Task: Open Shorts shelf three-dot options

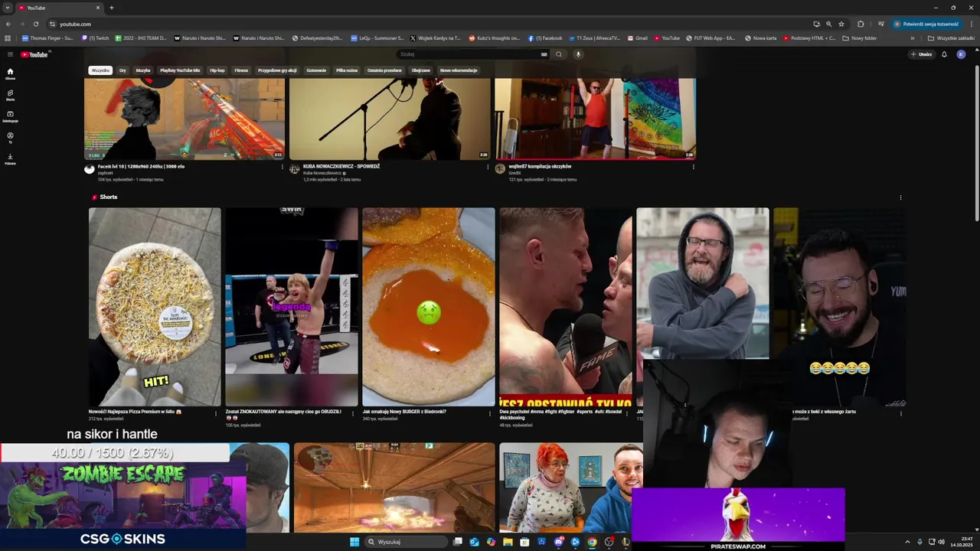Action: point(900,197)
